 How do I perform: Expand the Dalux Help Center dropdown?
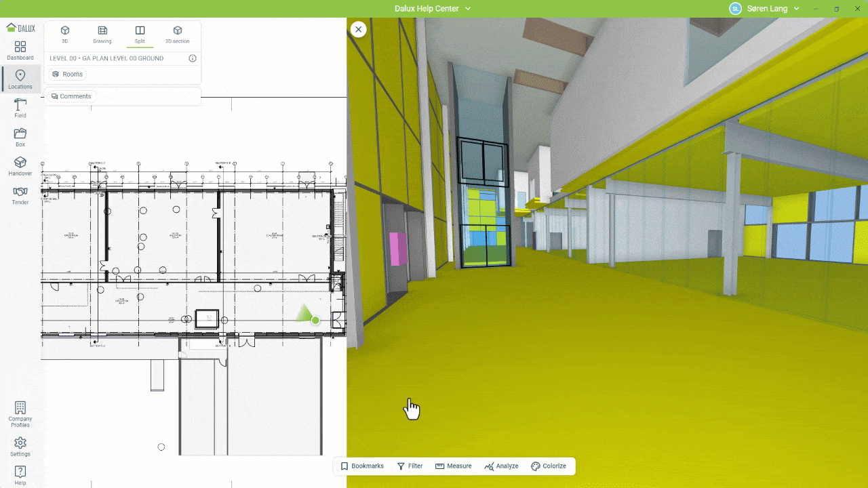433,9
